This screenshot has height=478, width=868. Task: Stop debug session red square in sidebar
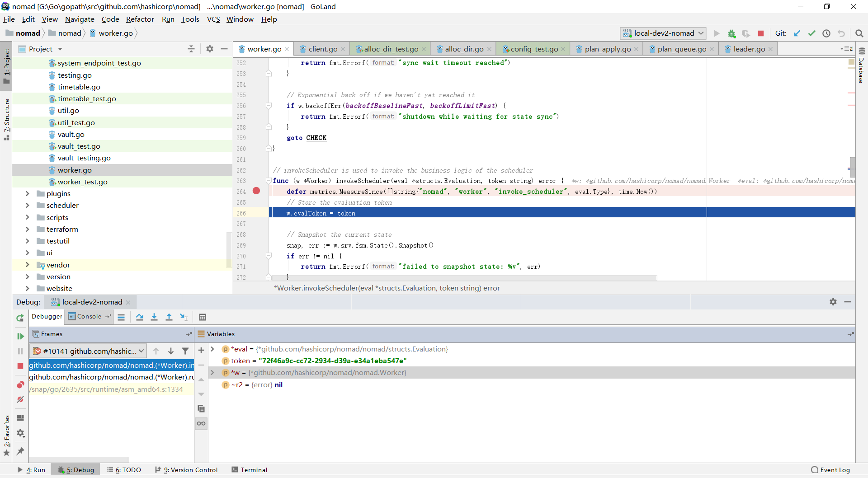tap(20, 366)
